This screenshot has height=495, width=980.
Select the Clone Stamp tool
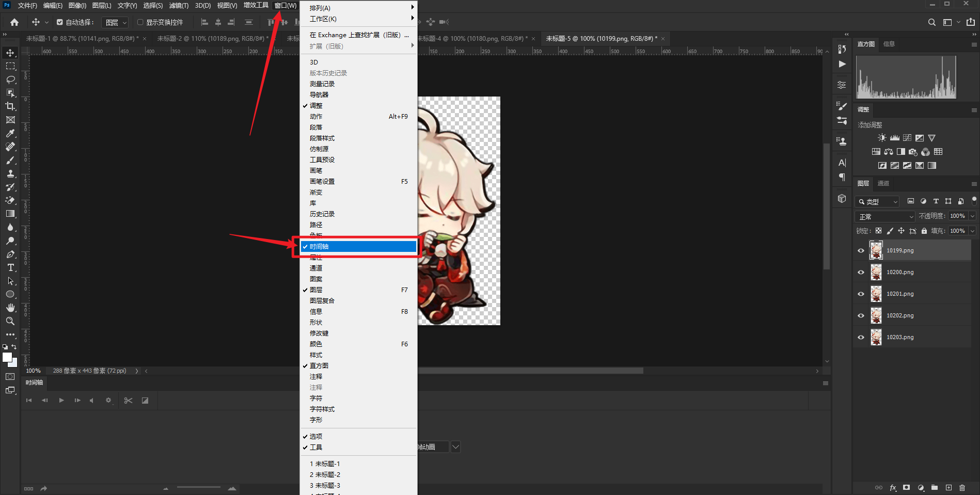tap(10, 173)
